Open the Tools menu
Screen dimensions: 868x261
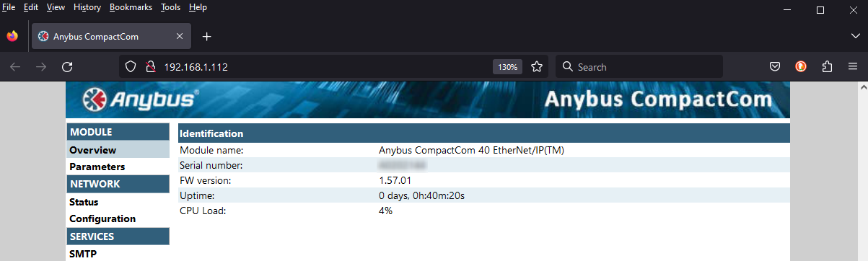[x=171, y=7]
